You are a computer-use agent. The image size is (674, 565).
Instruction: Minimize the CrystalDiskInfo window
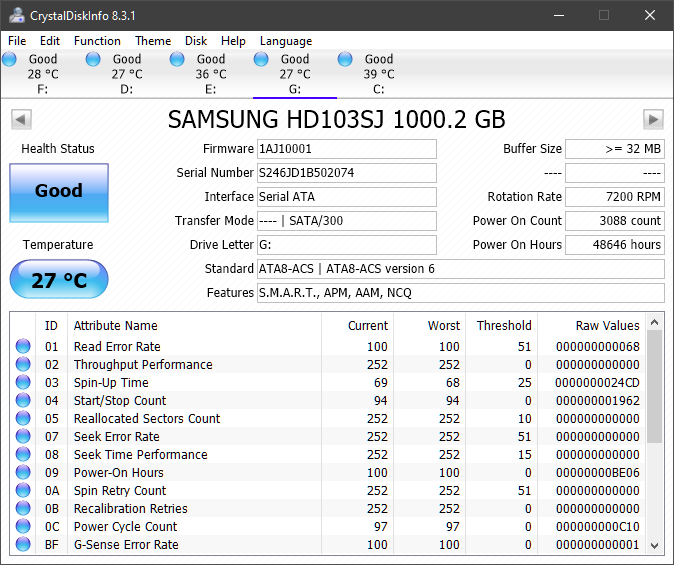559,15
